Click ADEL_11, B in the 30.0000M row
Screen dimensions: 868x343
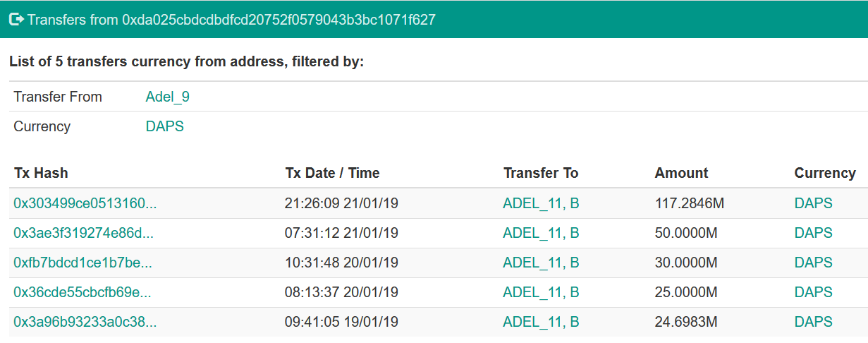(541, 263)
